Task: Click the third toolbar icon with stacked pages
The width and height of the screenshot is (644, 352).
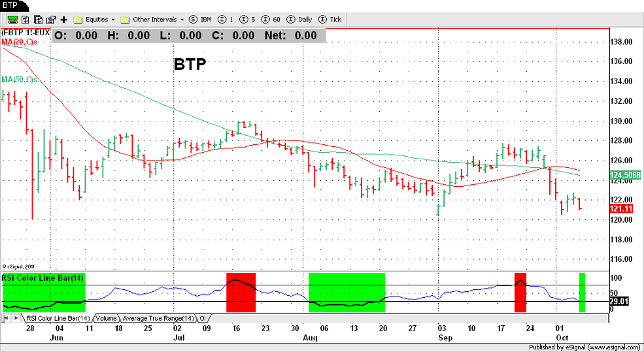Action: (x=38, y=20)
